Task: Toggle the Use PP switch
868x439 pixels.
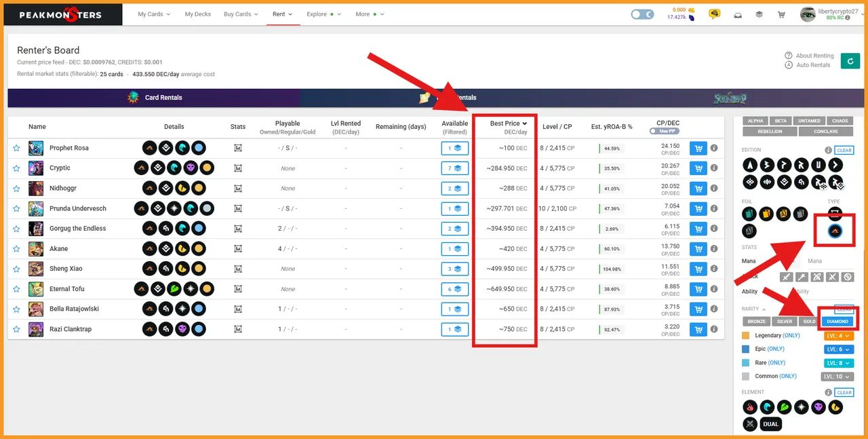Action: pyautogui.click(x=664, y=131)
